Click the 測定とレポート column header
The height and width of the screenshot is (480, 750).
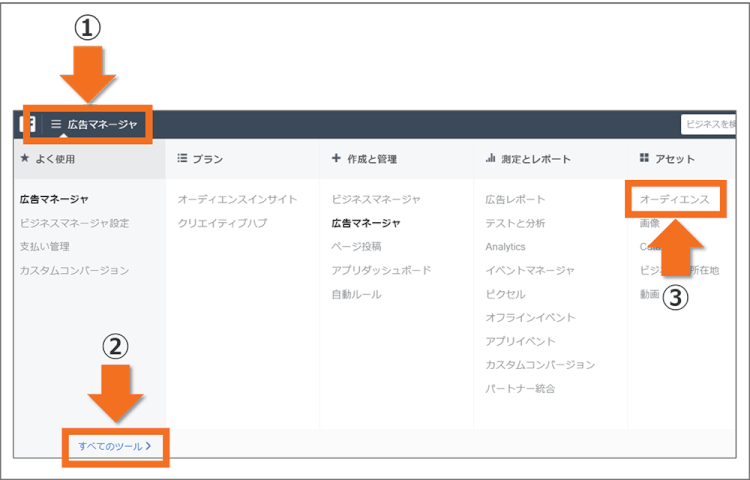point(528,159)
